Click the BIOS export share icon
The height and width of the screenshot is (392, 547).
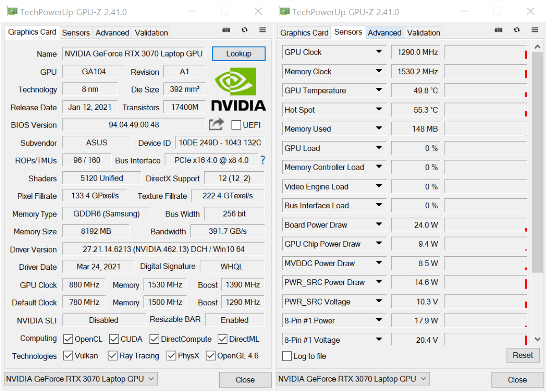tap(217, 124)
